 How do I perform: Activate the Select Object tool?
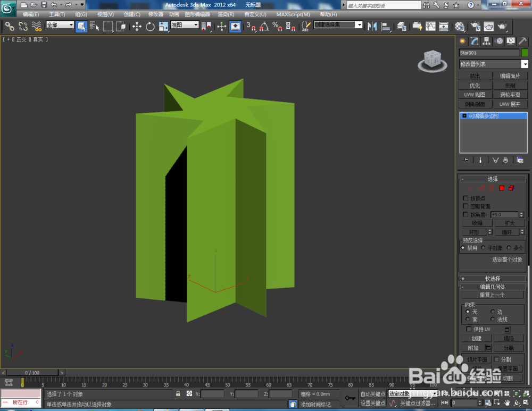click(81, 26)
